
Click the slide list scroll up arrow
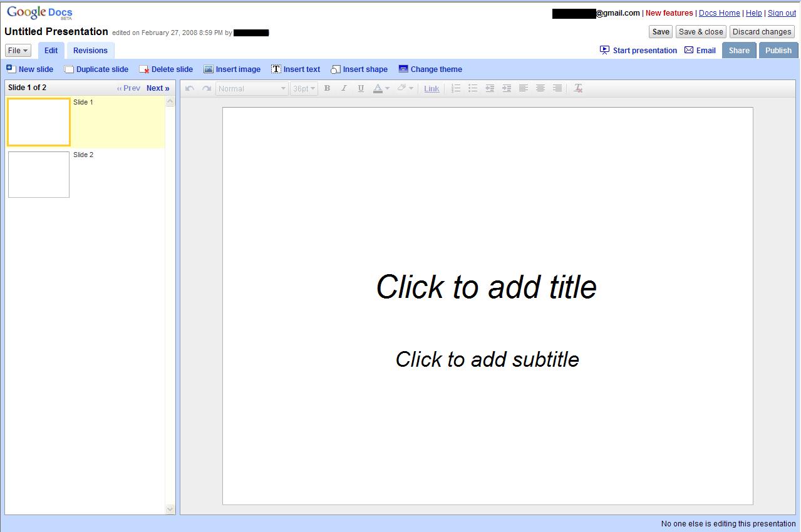click(170, 101)
